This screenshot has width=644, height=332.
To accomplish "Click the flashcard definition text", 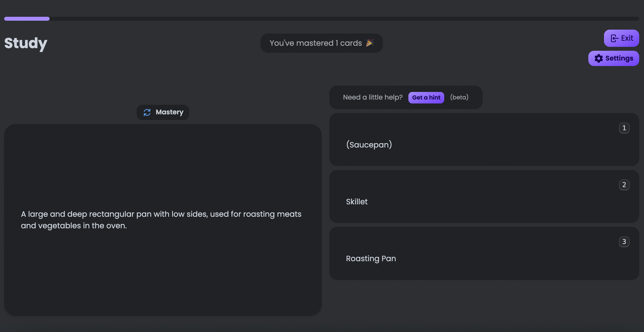I will pos(161,220).
